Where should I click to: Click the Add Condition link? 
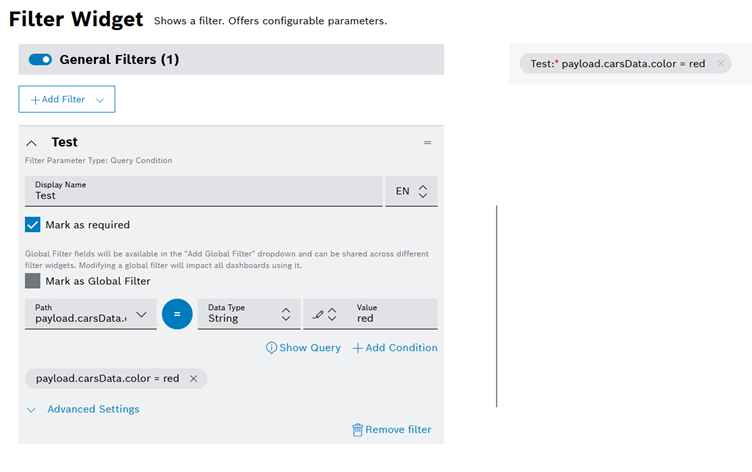pos(395,348)
